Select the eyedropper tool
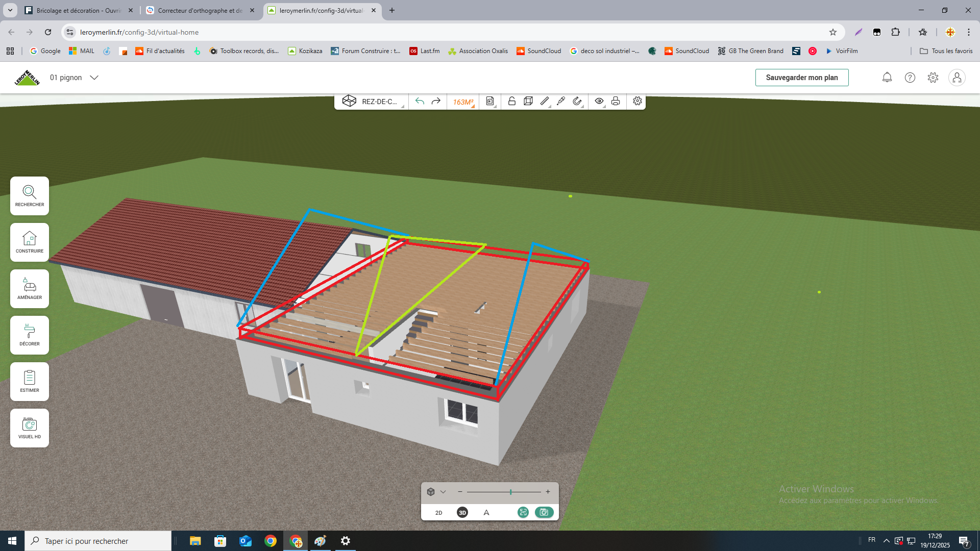 [561, 102]
